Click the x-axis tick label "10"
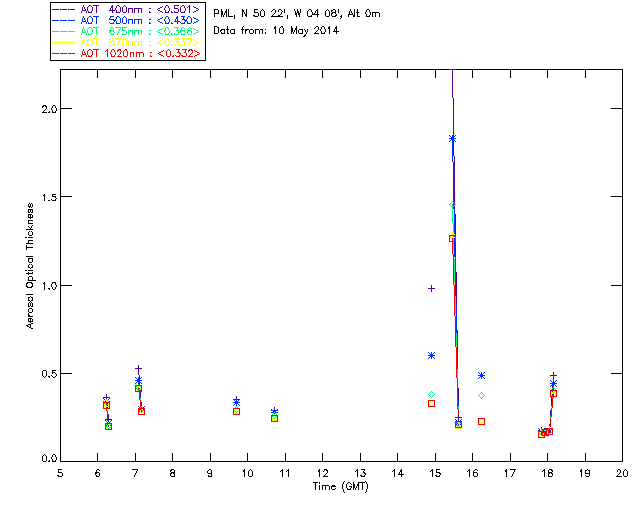Screen dimensions: 640x512 click(x=247, y=473)
